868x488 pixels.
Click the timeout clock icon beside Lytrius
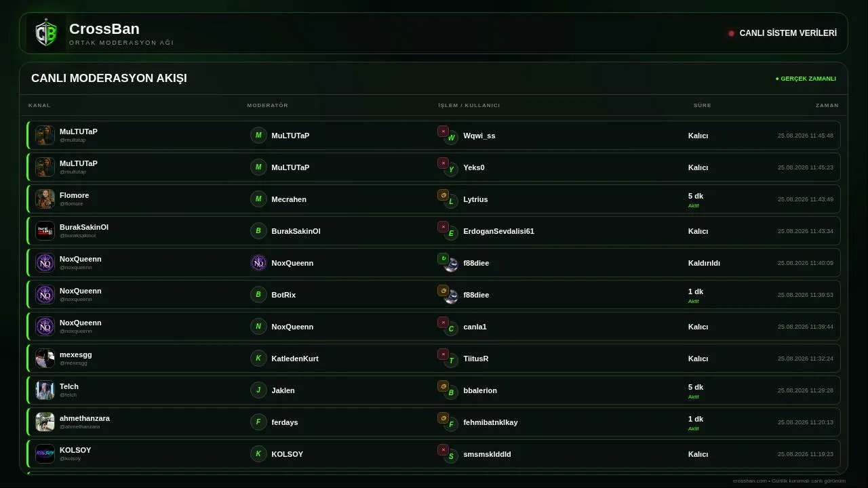tap(443, 195)
